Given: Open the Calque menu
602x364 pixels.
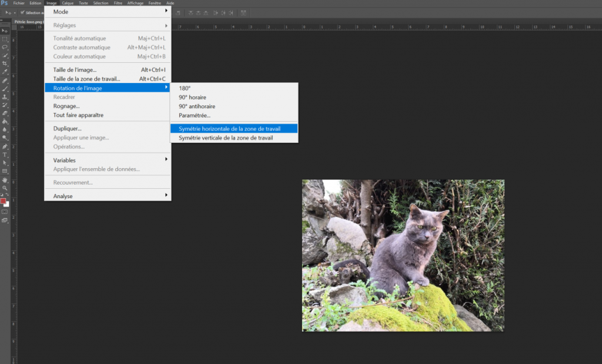Looking at the screenshot, I should click(68, 3).
